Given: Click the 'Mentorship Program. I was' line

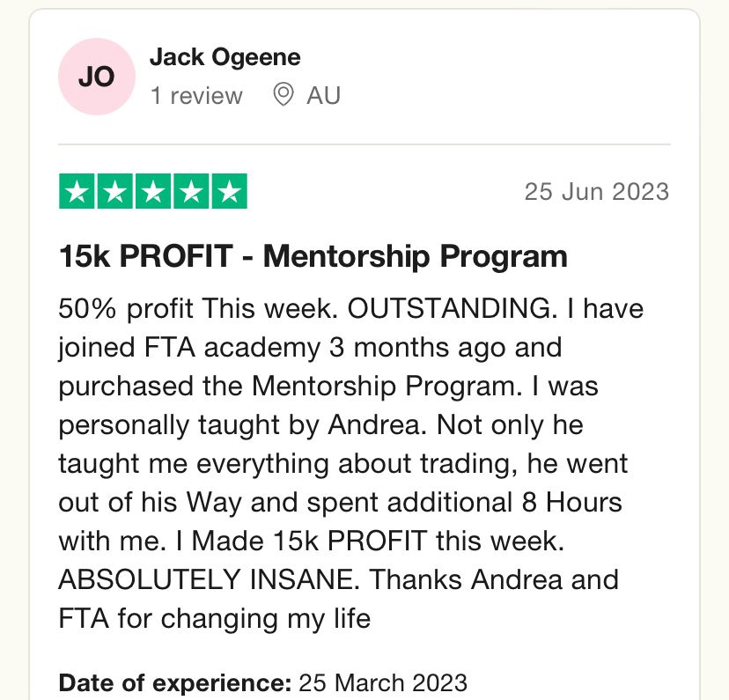Looking at the screenshot, I should pyautogui.click(x=425, y=387).
